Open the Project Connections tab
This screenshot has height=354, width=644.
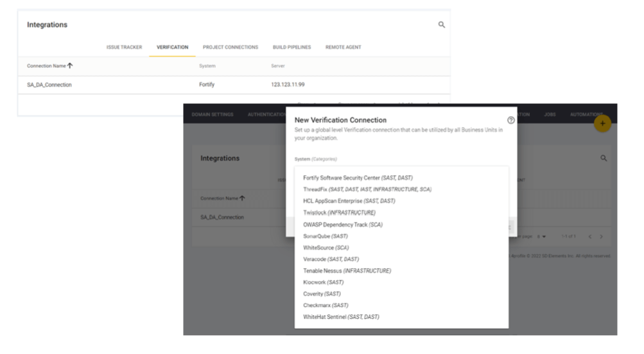(231, 47)
